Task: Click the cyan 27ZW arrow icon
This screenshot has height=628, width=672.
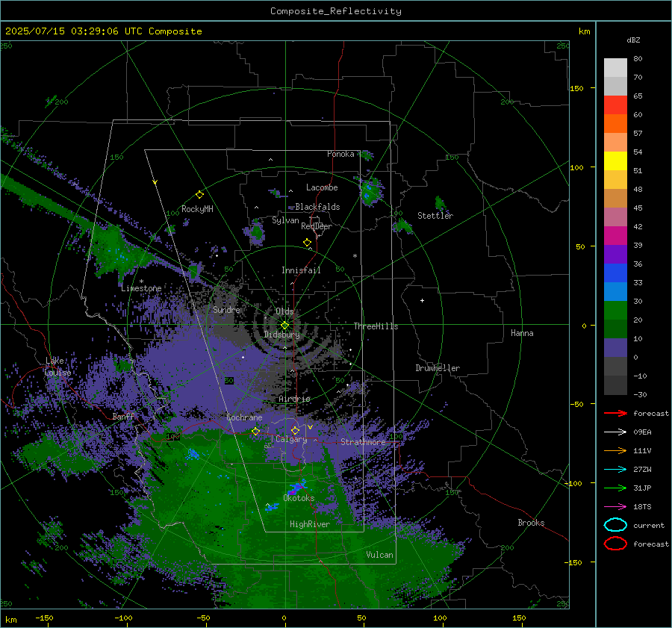Action: click(x=615, y=470)
